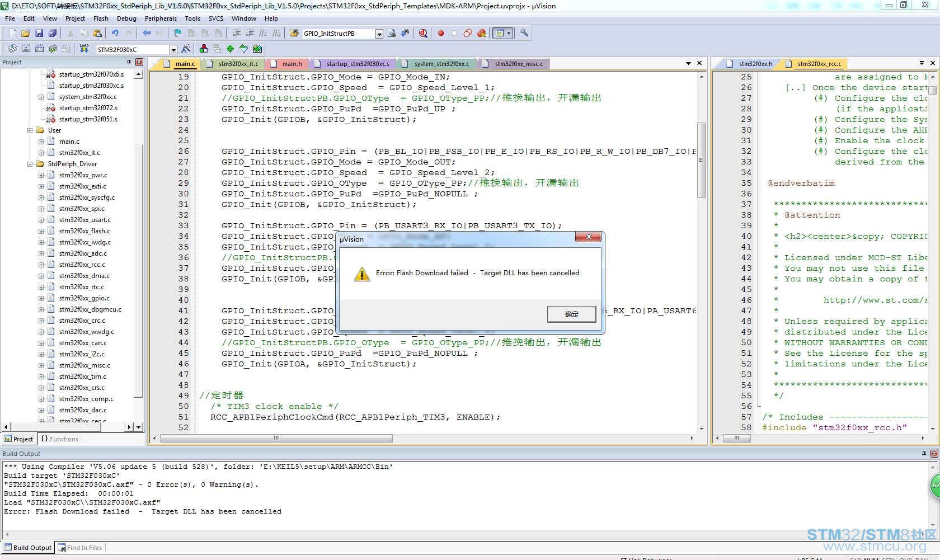Image resolution: width=940 pixels, height=560 pixels.
Task: Select startup_stm32f072.s in project tree
Action: click(88, 108)
